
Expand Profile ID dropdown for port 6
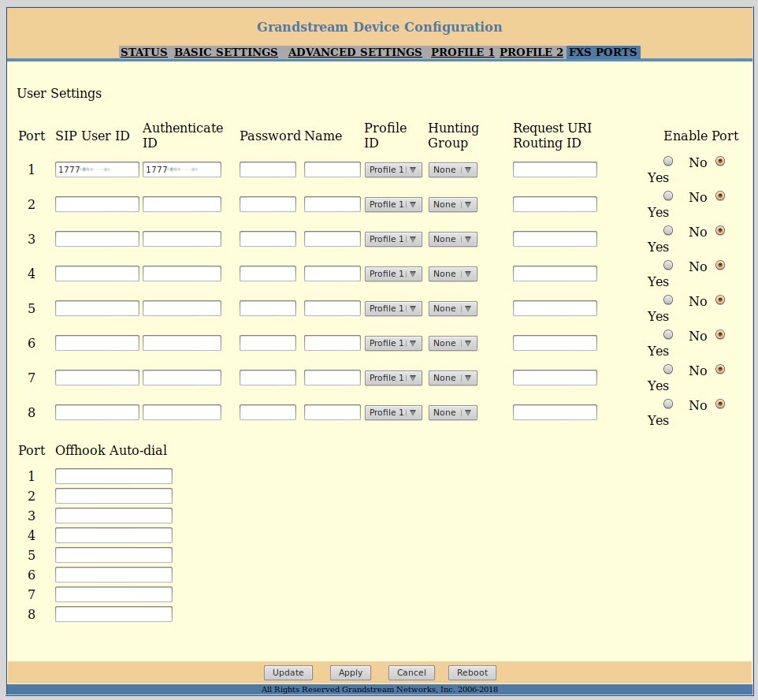coord(393,343)
